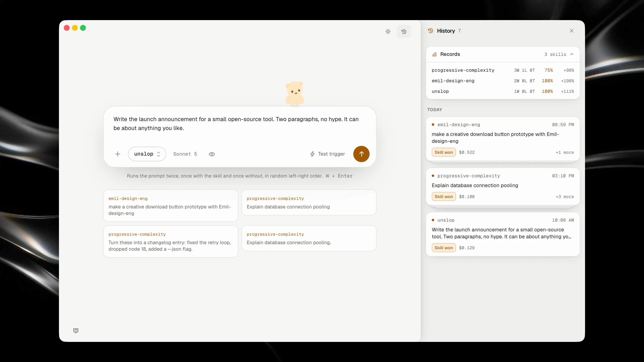Open the 03:10 PM progressive-complexity history entry

pyautogui.click(x=503, y=187)
